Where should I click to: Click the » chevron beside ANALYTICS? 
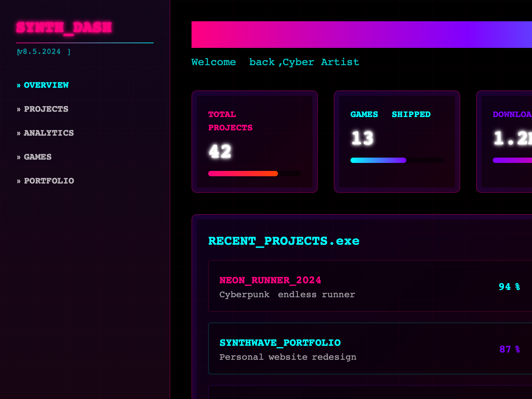[19, 133]
